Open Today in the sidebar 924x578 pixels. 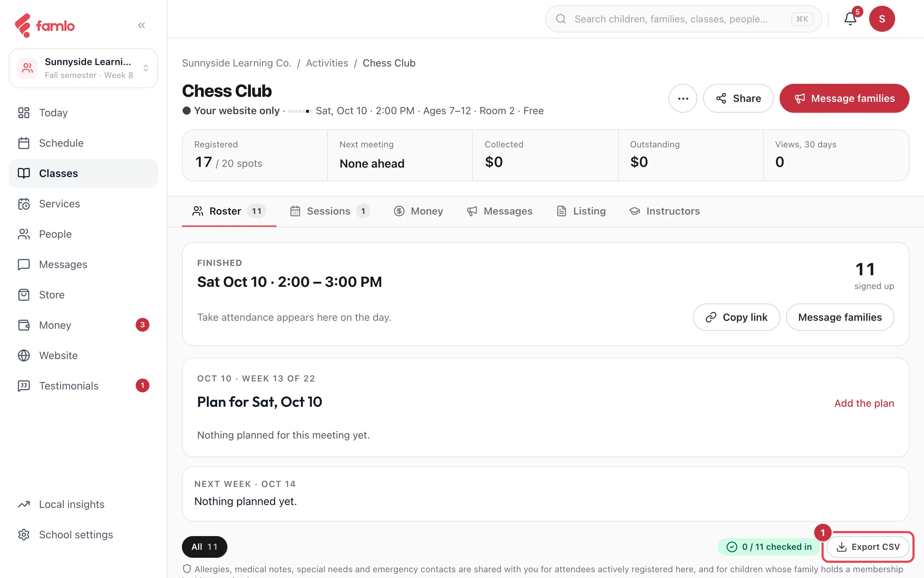point(83,113)
